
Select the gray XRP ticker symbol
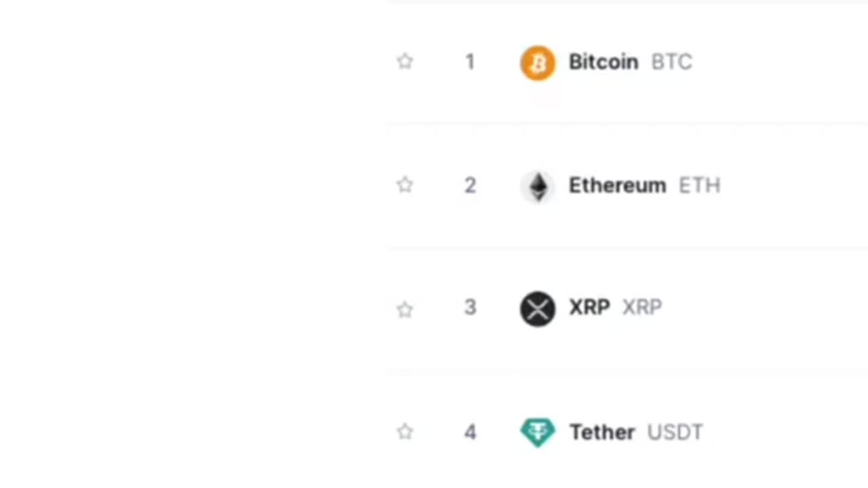click(642, 307)
